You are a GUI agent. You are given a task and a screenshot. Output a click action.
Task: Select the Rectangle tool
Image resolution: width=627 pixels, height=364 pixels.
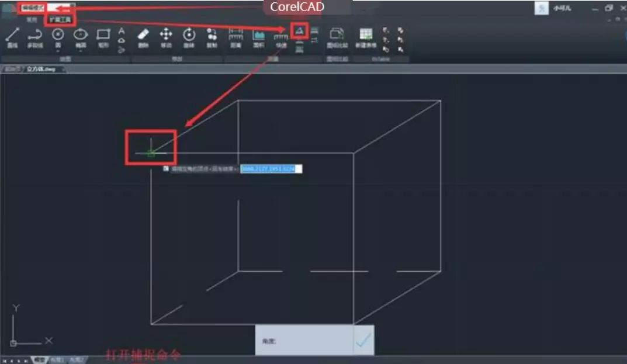point(103,38)
